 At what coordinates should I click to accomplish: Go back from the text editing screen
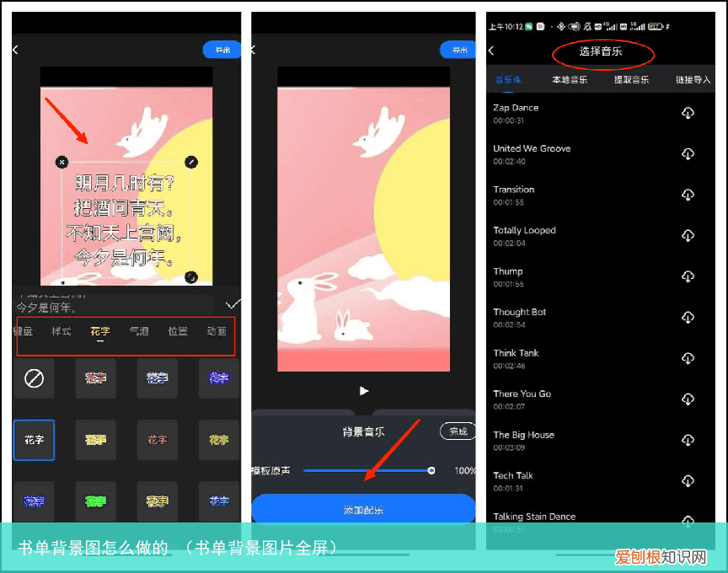click(x=16, y=50)
